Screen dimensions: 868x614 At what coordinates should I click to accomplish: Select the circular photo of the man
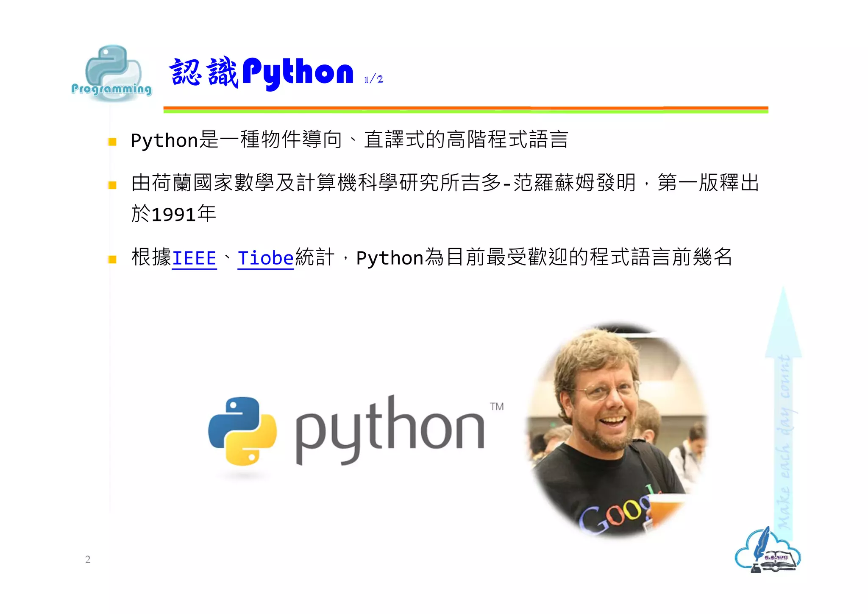tap(617, 430)
